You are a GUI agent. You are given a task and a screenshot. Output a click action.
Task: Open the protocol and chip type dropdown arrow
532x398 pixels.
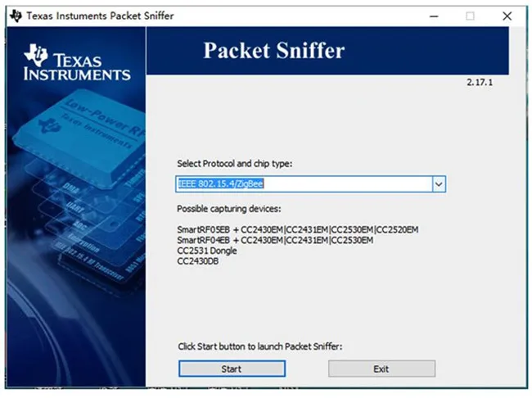(439, 184)
